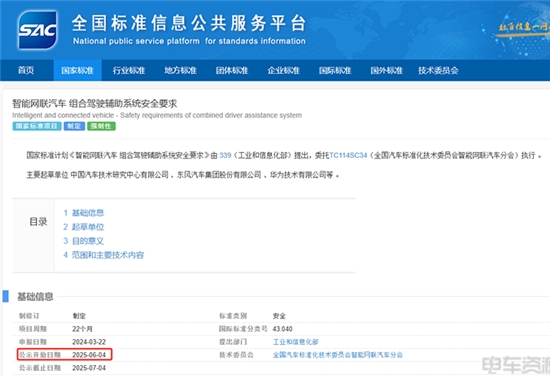The image size is (550, 378).
Task: Open the 工业和信息化部 proposing department link
Action: pos(296,342)
